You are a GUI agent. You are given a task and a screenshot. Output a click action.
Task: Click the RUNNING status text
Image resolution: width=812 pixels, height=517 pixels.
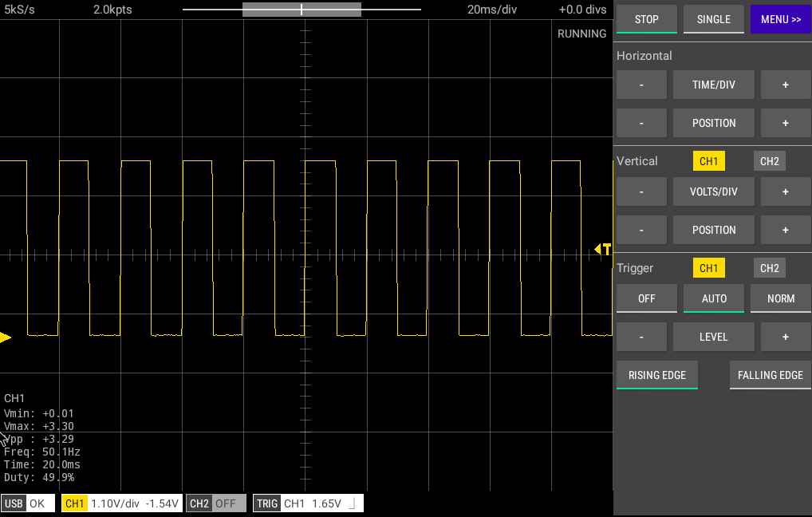tap(581, 34)
